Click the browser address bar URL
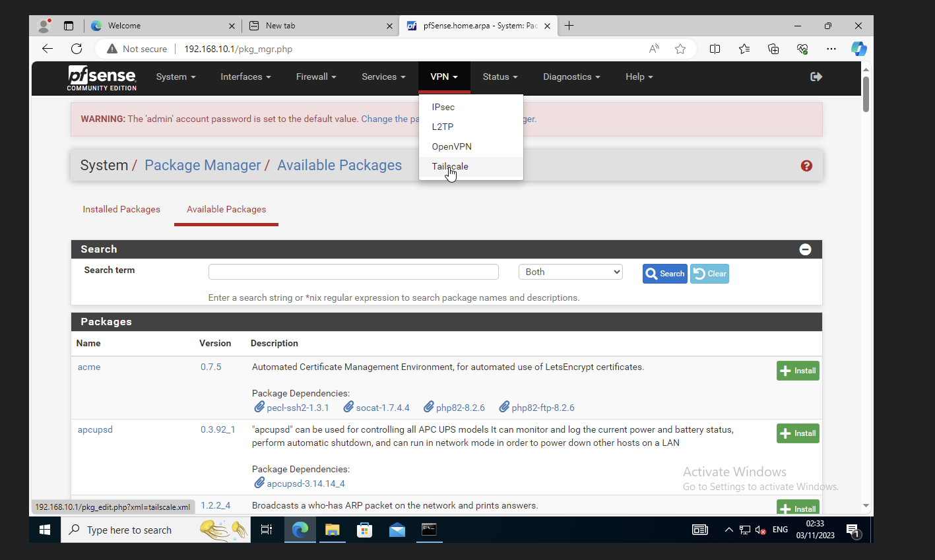Image resolution: width=935 pixels, height=560 pixels. coord(238,49)
